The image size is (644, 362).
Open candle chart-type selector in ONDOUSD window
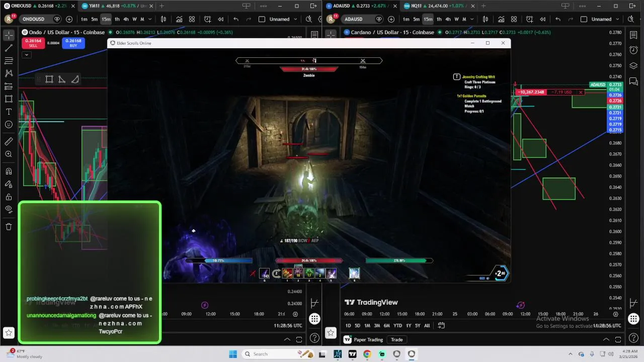[x=163, y=19]
